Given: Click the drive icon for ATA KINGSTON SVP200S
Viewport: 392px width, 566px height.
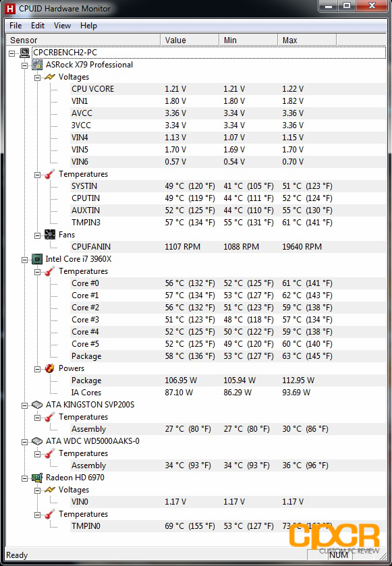Looking at the screenshot, I should point(37,405).
